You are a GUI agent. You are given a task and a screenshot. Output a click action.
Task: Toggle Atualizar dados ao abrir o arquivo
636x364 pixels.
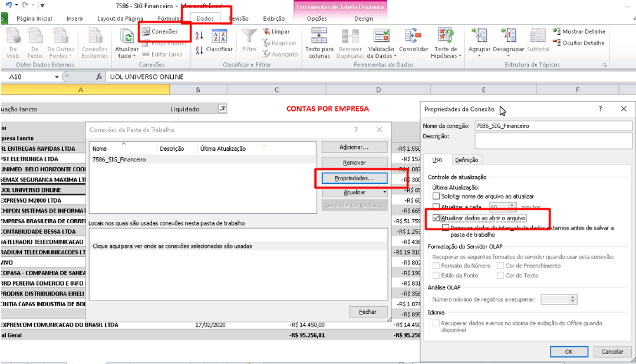[x=436, y=218]
